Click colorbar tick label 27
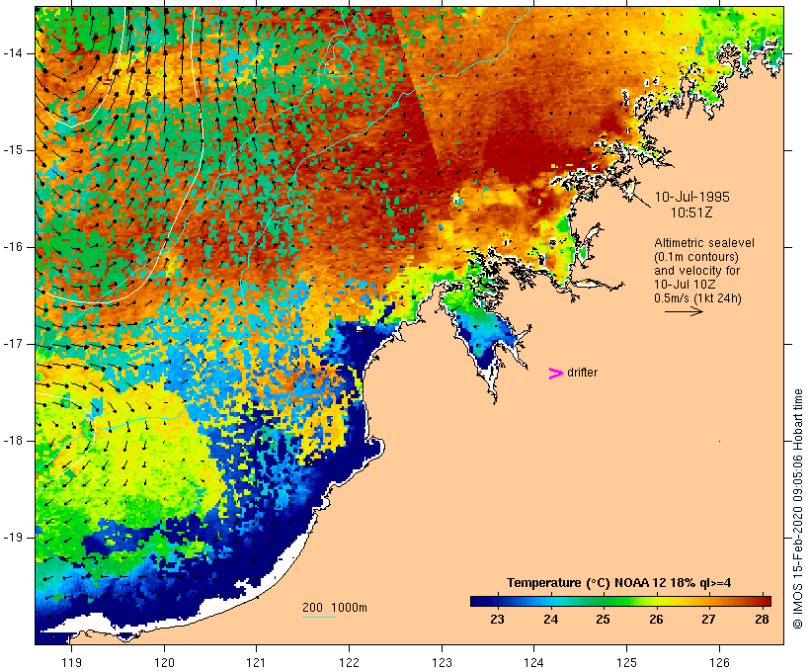Screen dimensions: 810x672 click(x=709, y=620)
